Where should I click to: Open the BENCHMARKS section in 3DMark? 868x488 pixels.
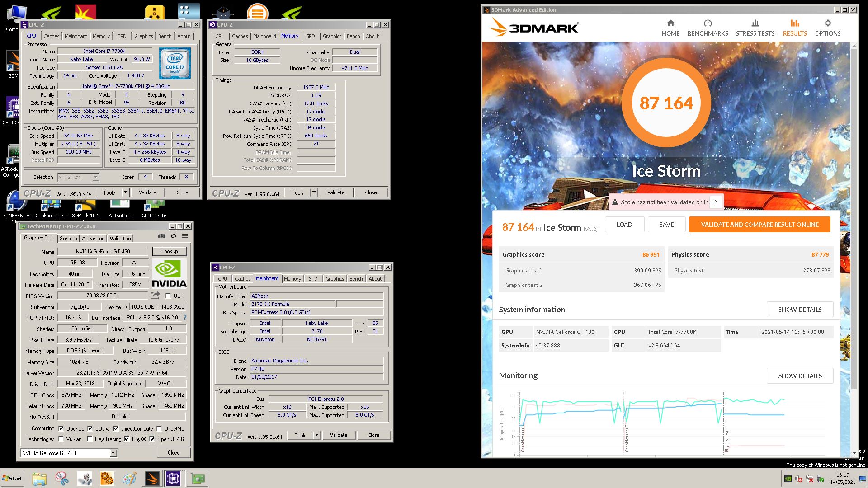(708, 28)
